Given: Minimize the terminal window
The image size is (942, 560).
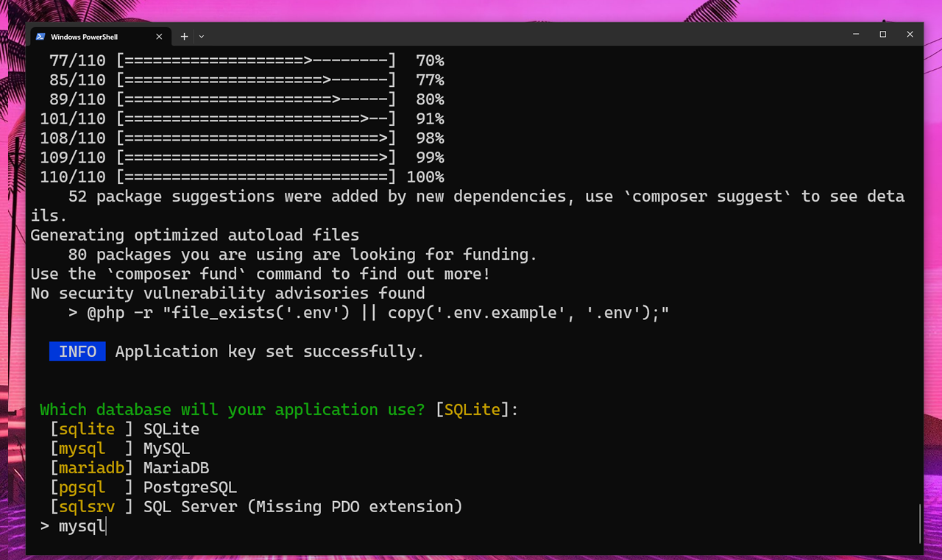Looking at the screenshot, I should (856, 35).
